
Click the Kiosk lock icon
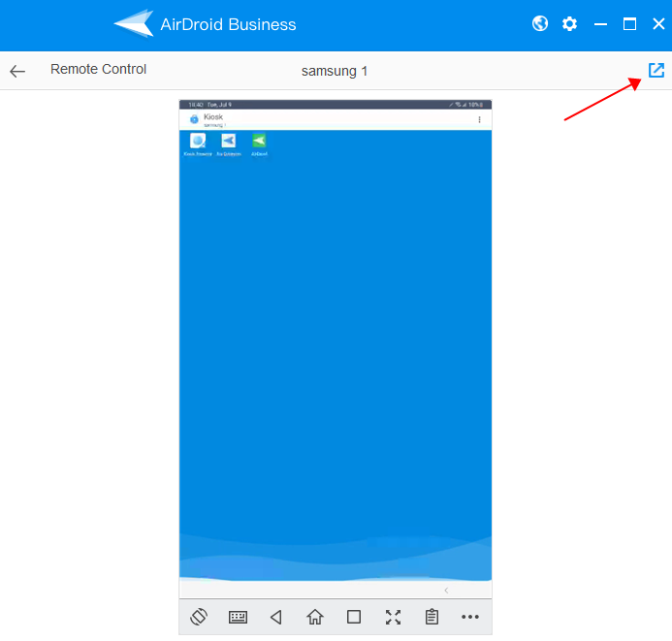click(x=194, y=119)
